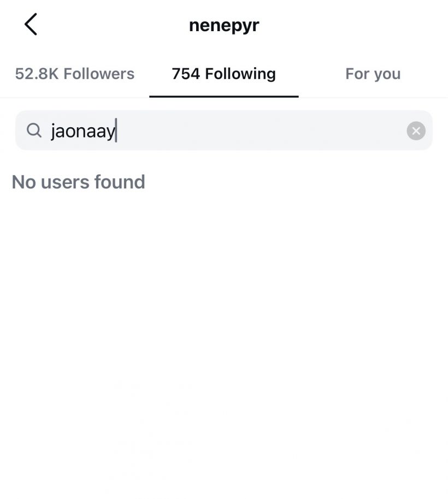Switch to the 52.8K Followers tab

(x=75, y=74)
